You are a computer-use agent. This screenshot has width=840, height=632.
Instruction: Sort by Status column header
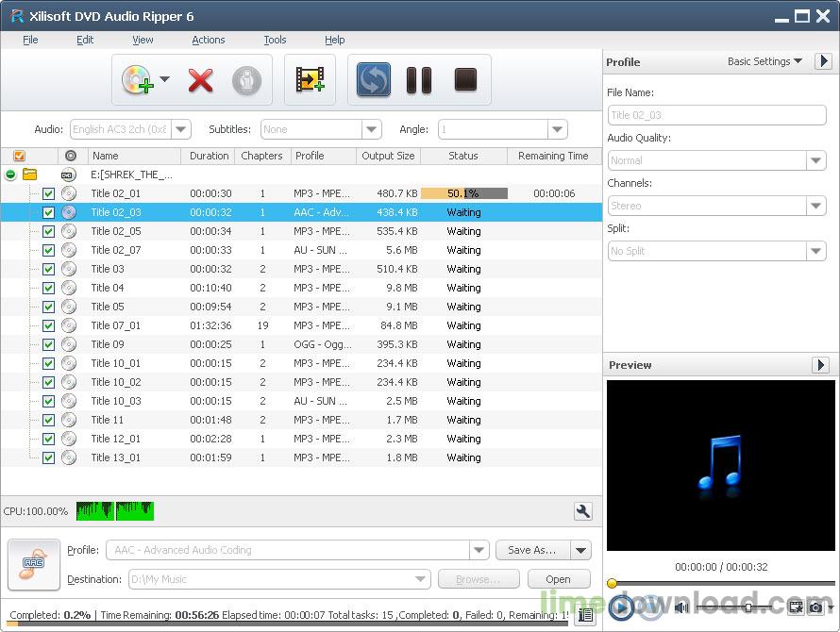pos(463,156)
